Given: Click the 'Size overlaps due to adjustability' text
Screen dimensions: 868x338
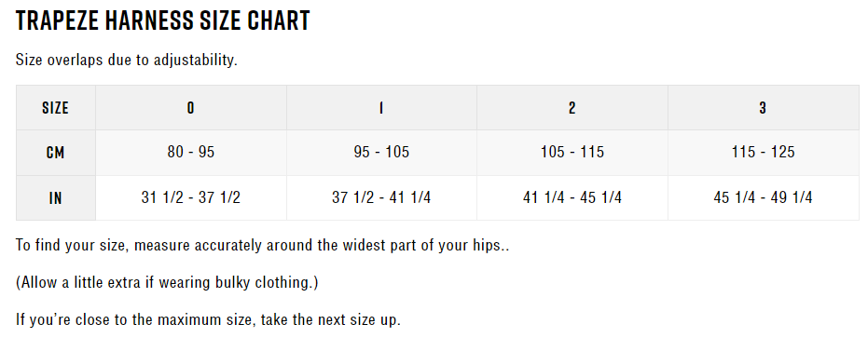Looking at the screenshot, I should point(126,61).
